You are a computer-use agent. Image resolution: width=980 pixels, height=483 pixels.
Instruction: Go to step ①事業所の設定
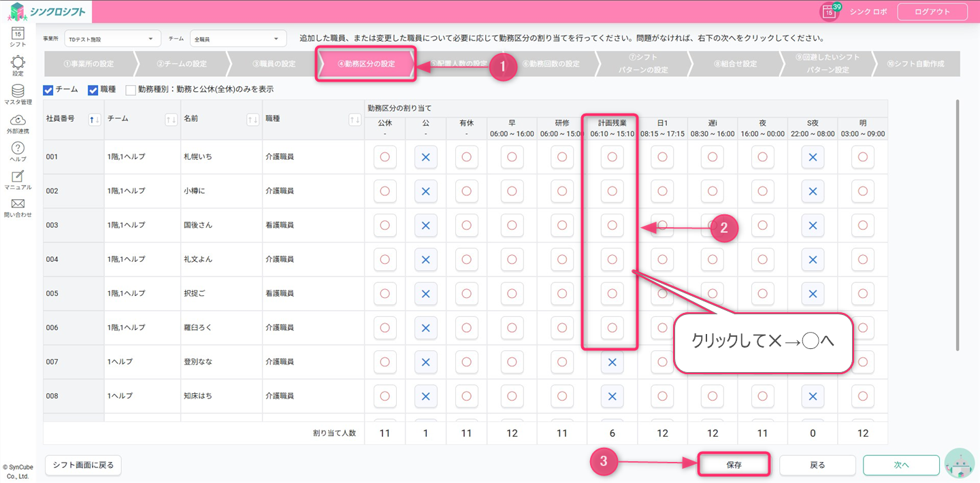coord(88,64)
